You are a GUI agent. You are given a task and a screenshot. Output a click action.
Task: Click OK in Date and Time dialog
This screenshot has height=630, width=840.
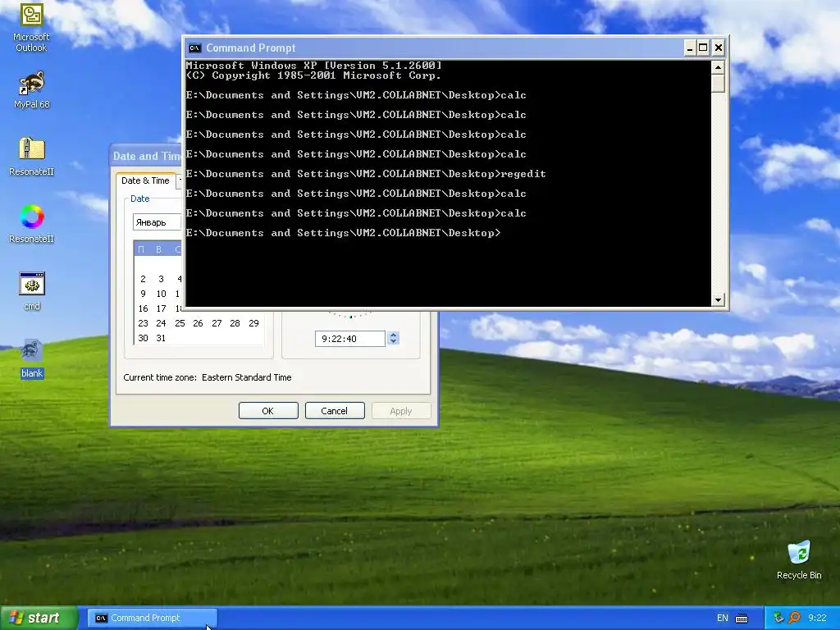point(268,411)
